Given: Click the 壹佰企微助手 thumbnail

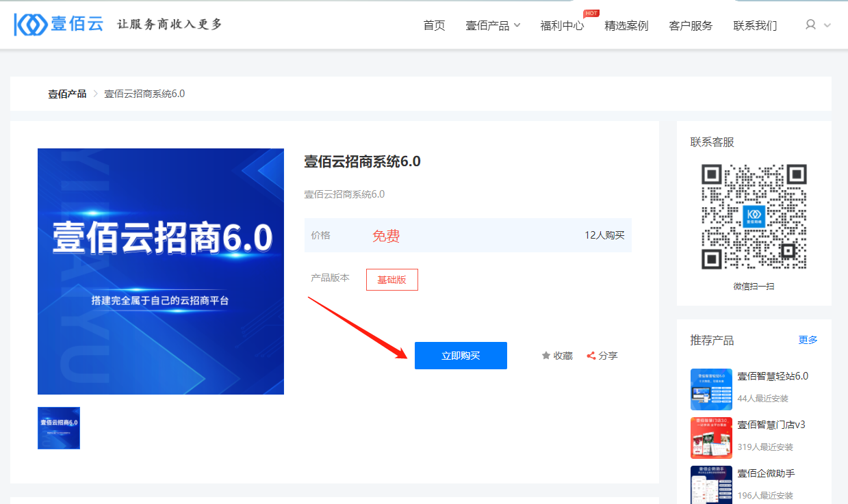Looking at the screenshot, I should coord(711,485).
